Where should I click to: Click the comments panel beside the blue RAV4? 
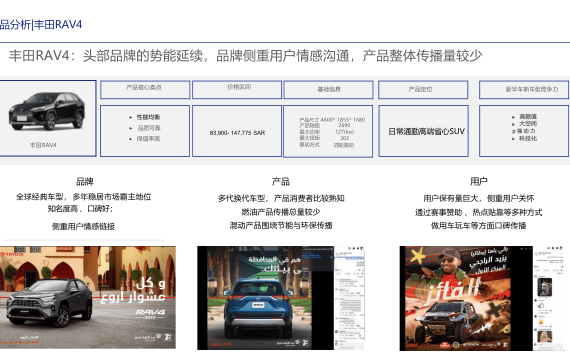click(x=349, y=298)
